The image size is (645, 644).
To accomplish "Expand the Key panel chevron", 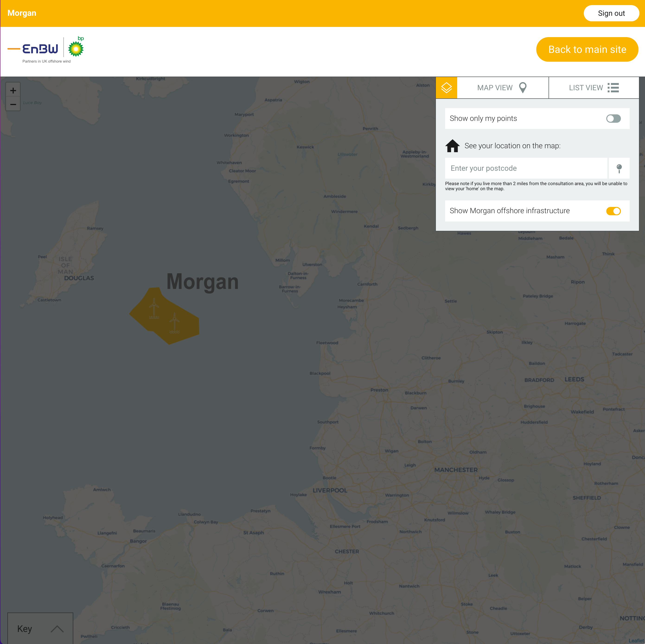I will [x=57, y=629].
